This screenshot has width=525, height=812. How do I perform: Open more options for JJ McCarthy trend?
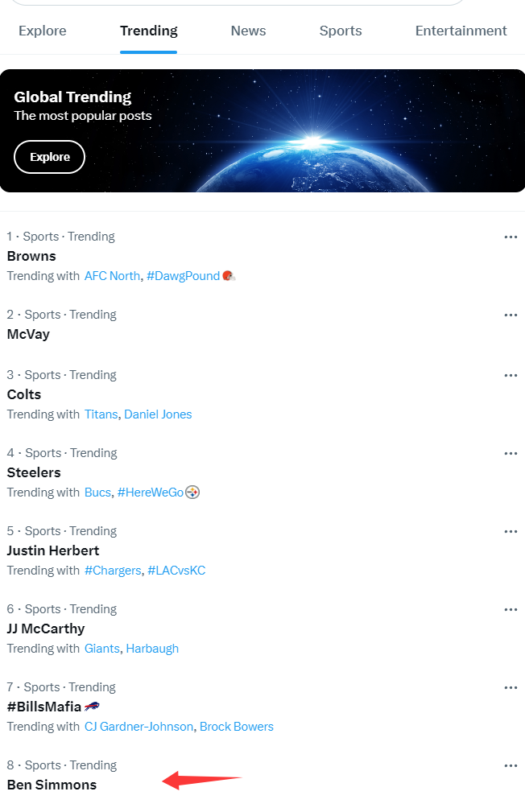pyautogui.click(x=511, y=610)
